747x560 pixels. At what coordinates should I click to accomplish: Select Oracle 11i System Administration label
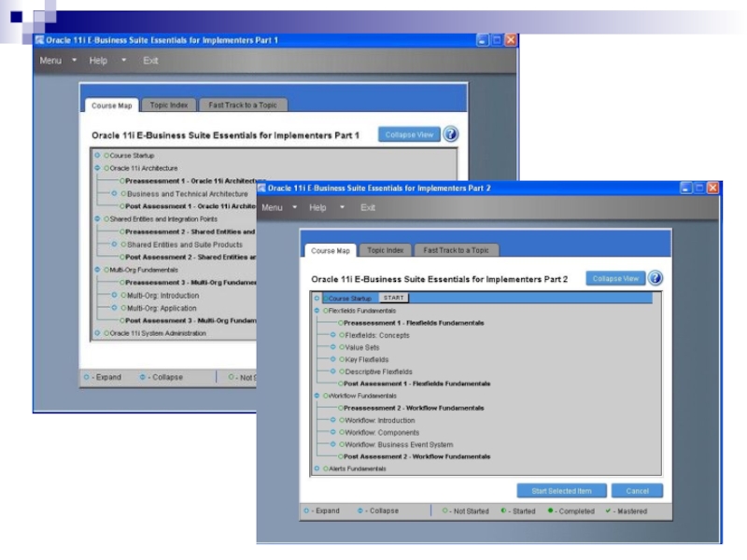point(158,333)
